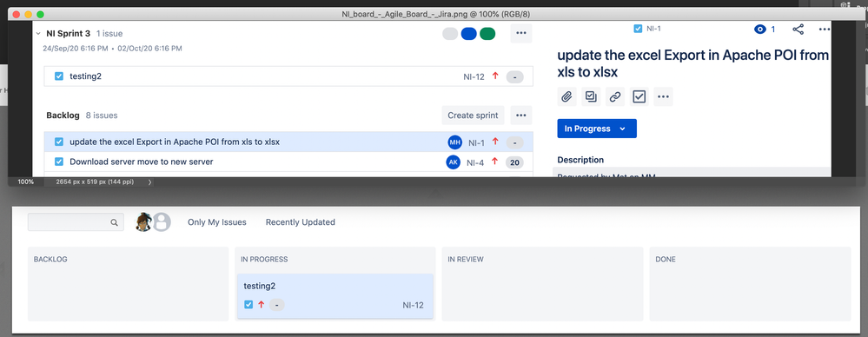Click task icon on the Download server row
Image resolution: width=868 pixels, height=337 pixels.
(59, 162)
